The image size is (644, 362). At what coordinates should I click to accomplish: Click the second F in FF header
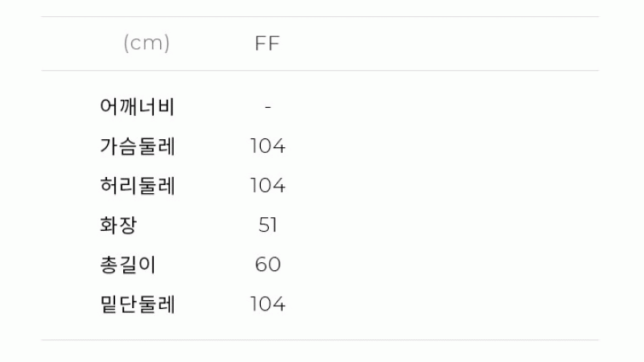pos(275,43)
